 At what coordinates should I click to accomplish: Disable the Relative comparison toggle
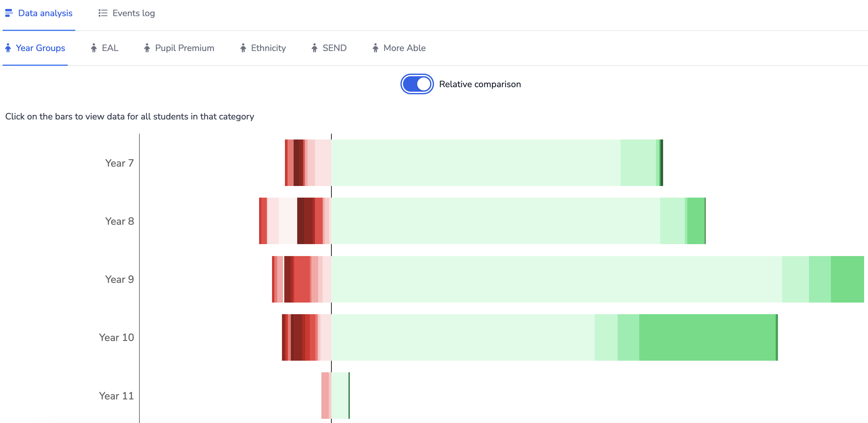coord(416,84)
